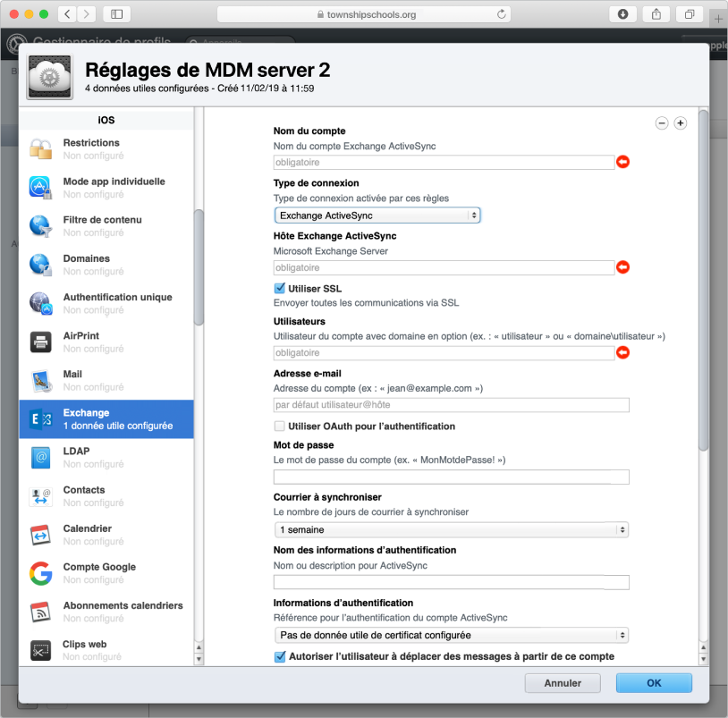Viewport: 728px width, 718px height.
Task: Click the AirPrint printer icon
Action: tap(41, 342)
